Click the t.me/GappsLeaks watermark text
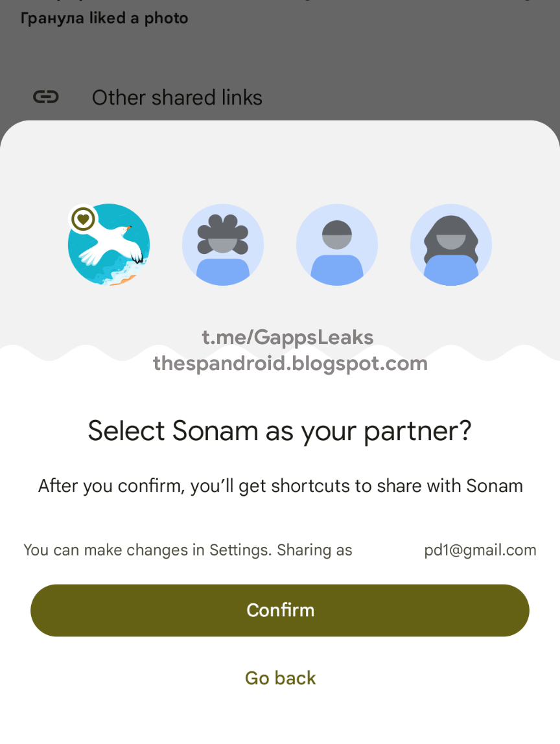 288,337
